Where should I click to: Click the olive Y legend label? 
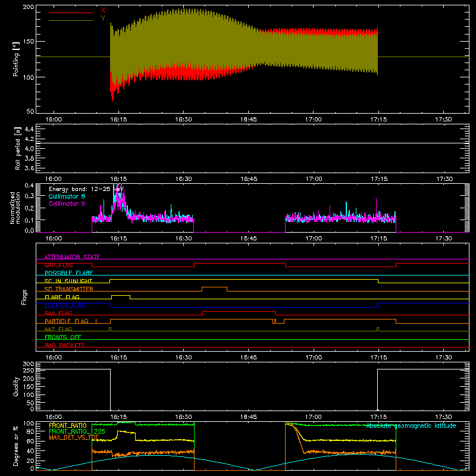[103, 18]
